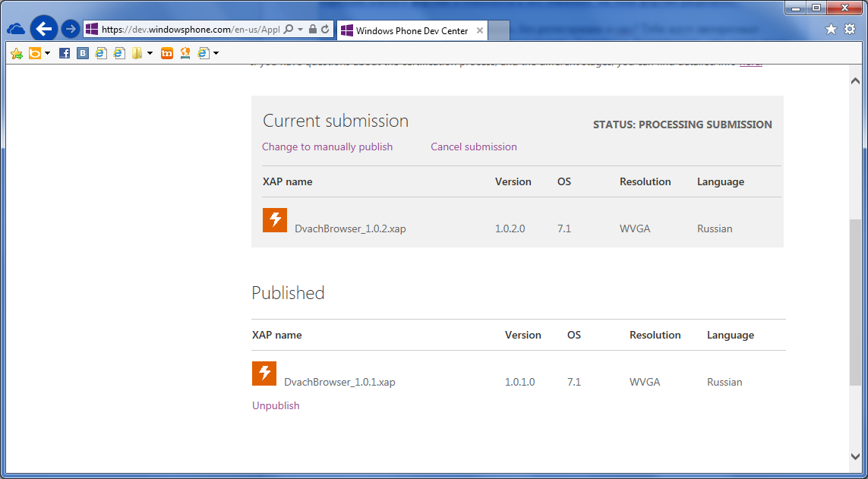Screen dimensions: 868x479
Task: Open the orange globe bookmark
Action: coord(185,53)
